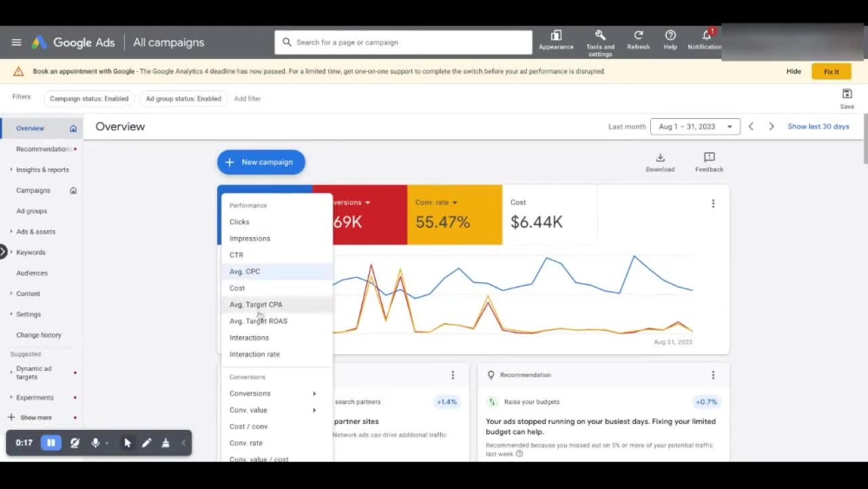
Task: Click the New campaign button
Action: tap(260, 162)
